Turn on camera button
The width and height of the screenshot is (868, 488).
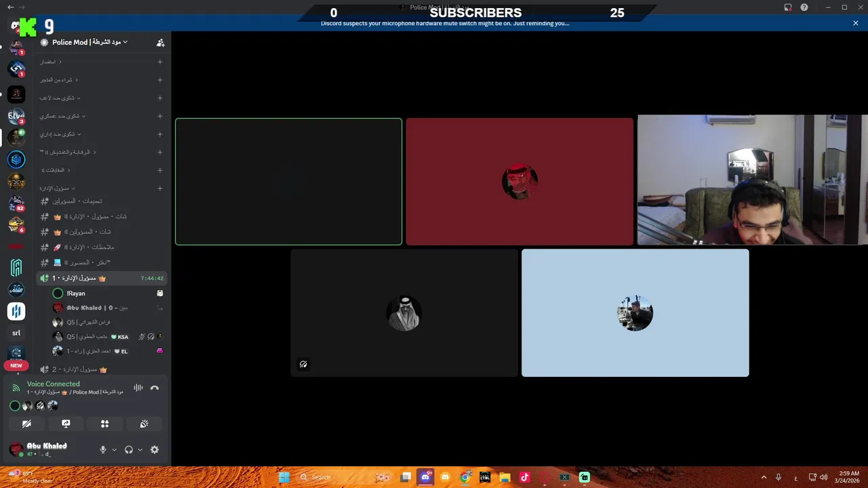[26, 424]
